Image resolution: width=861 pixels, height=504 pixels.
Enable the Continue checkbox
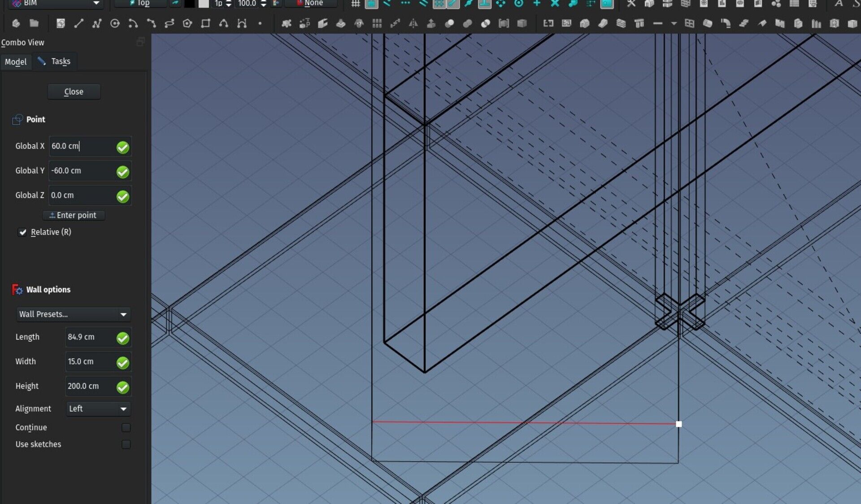[x=126, y=427]
